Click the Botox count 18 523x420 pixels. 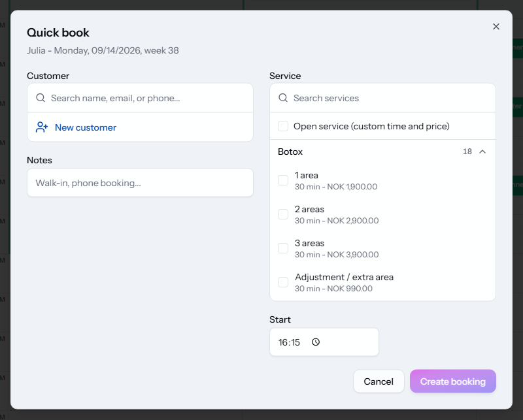[x=467, y=152]
